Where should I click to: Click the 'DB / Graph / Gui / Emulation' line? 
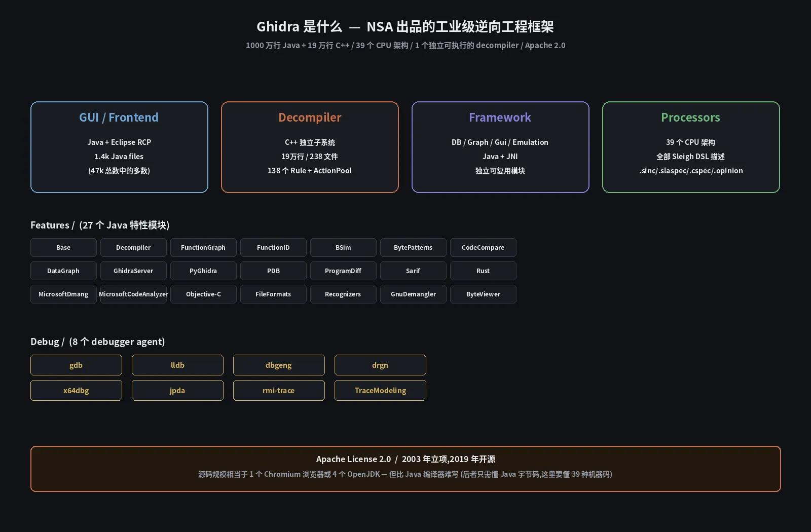click(500, 142)
